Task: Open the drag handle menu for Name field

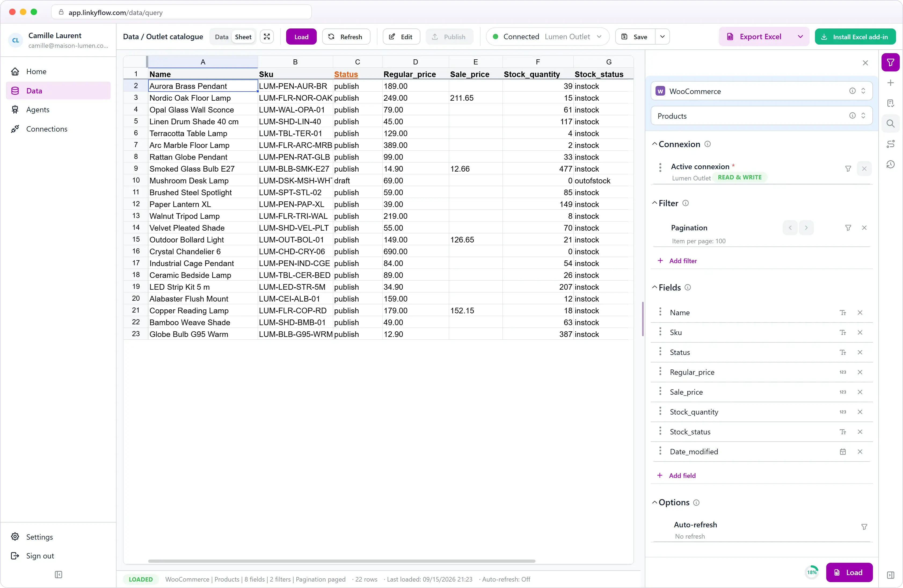Action: click(660, 312)
